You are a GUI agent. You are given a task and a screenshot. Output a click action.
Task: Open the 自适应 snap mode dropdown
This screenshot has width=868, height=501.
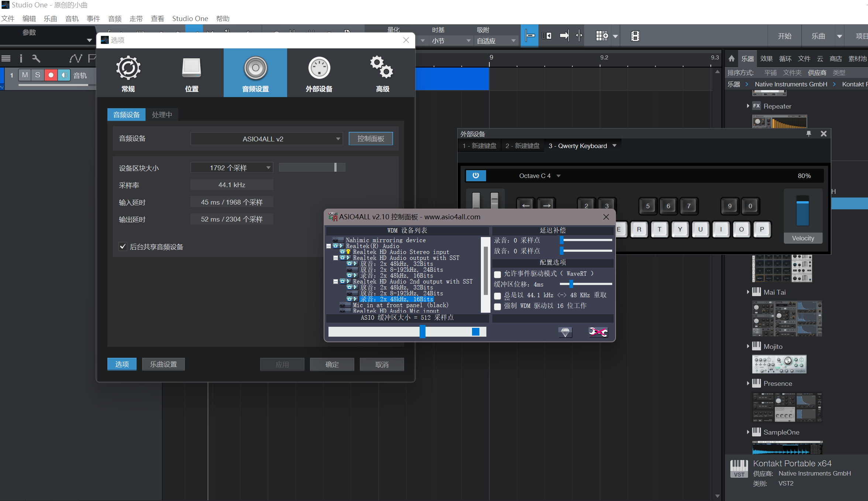(496, 41)
